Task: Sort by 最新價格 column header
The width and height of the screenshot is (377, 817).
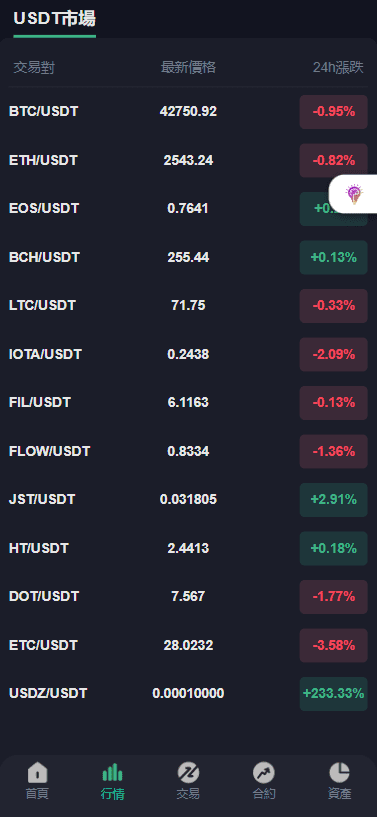Action: (x=188, y=68)
